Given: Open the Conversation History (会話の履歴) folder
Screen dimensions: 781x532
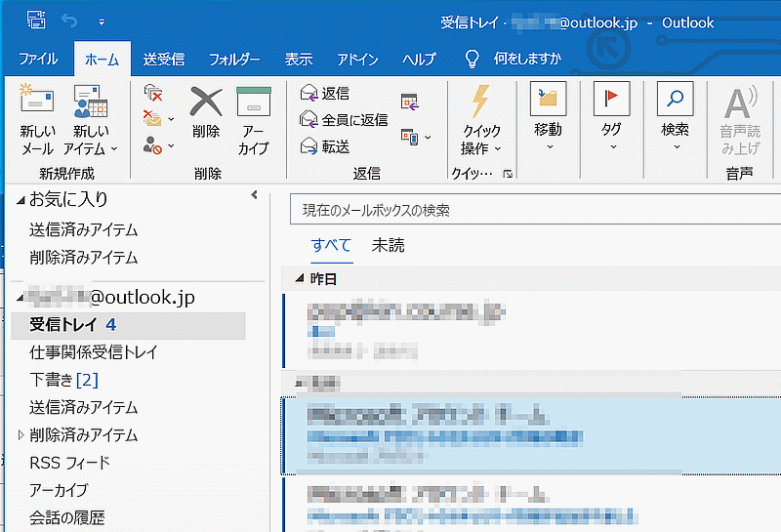Looking at the screenshot, I should [x=67, y=518].
